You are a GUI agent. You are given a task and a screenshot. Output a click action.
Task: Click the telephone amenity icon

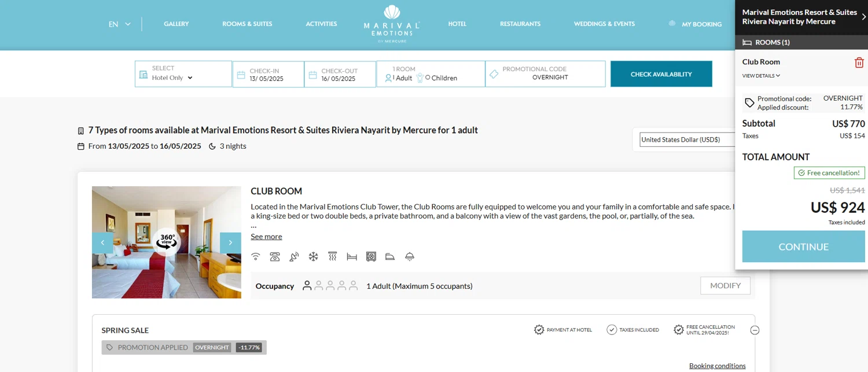pyautogui.click(x=275, y=256)
